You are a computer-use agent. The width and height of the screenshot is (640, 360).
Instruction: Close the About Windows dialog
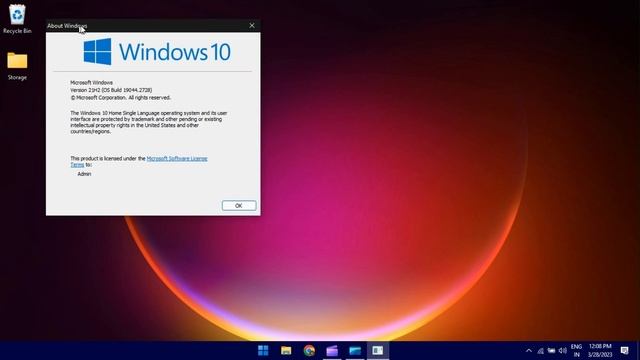coord(252,25)
